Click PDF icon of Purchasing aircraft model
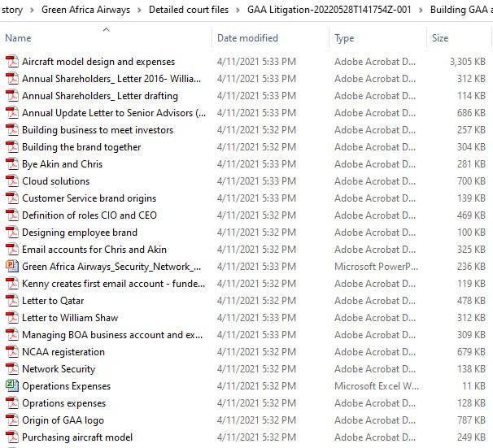493x448 pixels. [x=12, y=437]
